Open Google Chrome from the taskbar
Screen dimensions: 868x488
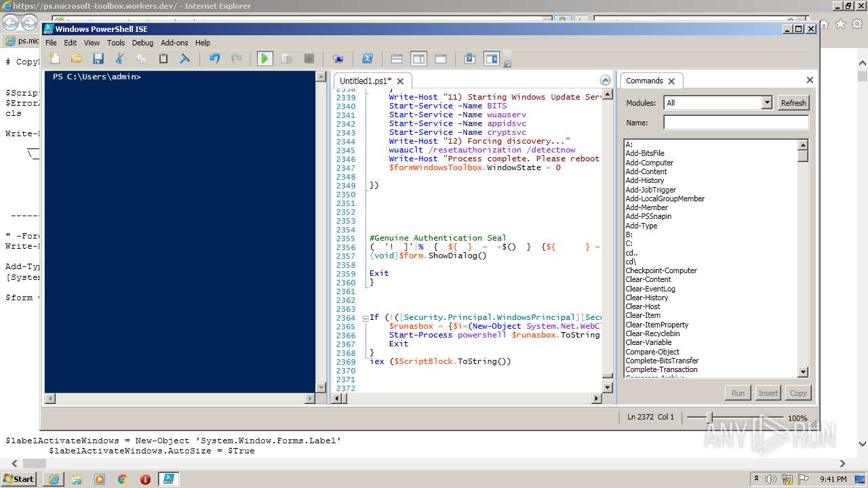click(x=122, y=479)
